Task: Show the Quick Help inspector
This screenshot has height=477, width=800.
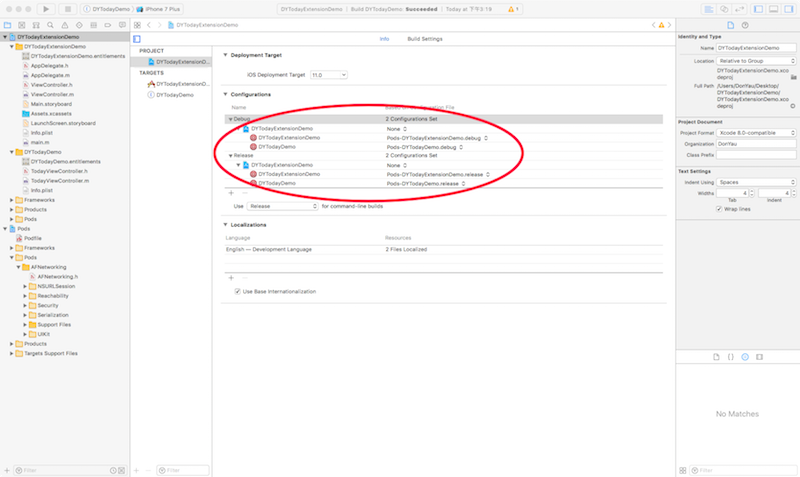Action: (x=745, y=25)
